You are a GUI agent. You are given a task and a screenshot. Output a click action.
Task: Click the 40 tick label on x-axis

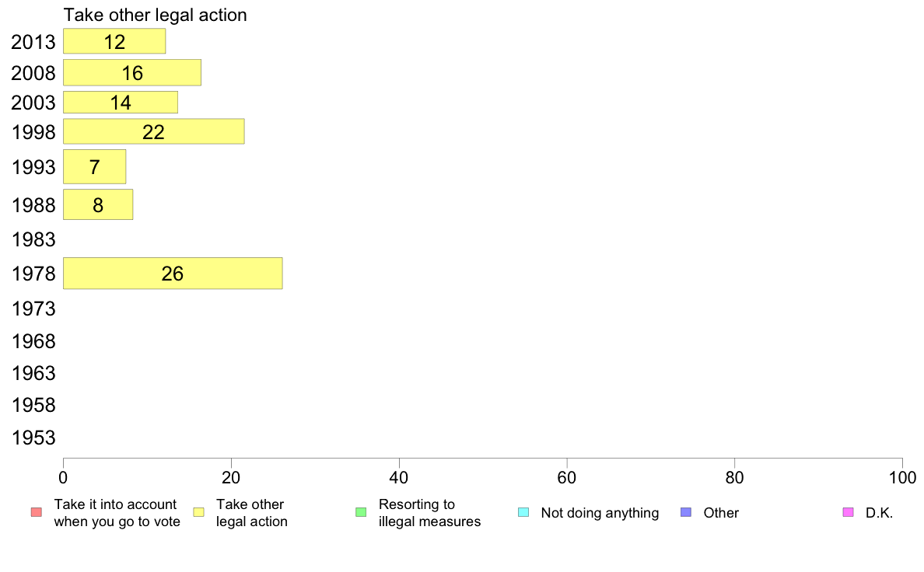point(399,478)
